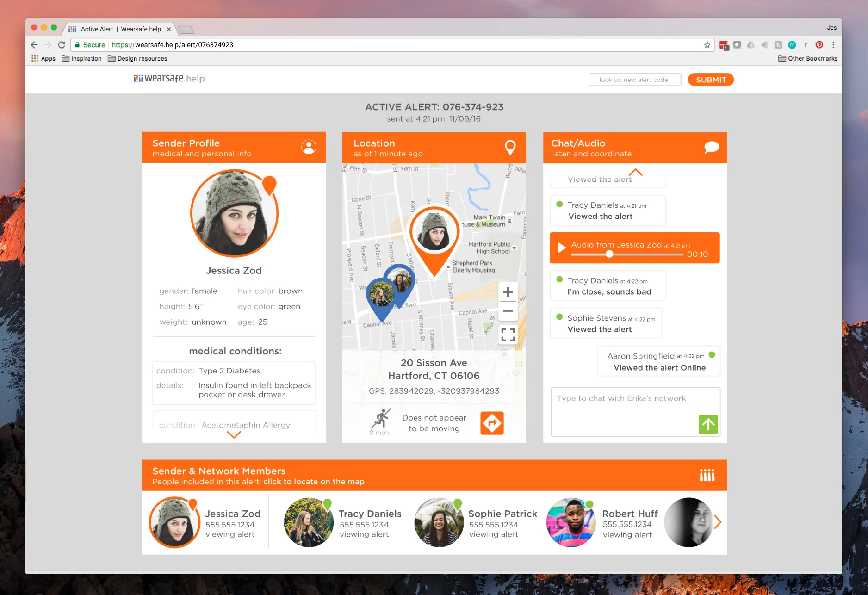The height and width of the screenshot is (595, 868).
Task: Send chat message with green arrow button
Action: click(708, 424)
